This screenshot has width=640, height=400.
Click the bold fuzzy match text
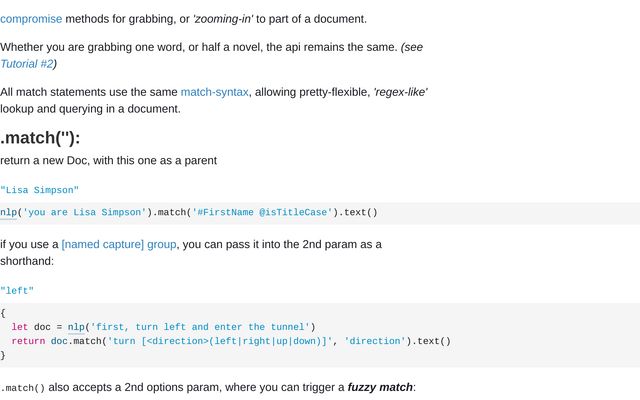(x=380, y=387)
